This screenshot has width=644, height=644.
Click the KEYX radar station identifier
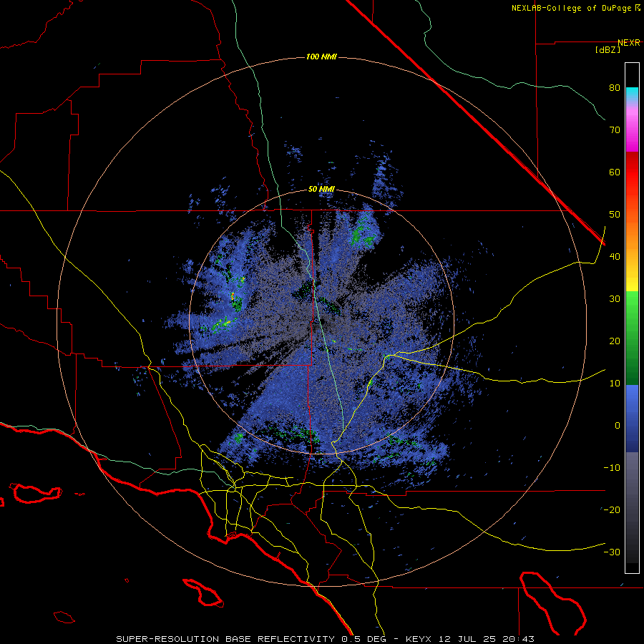[420, 639]
